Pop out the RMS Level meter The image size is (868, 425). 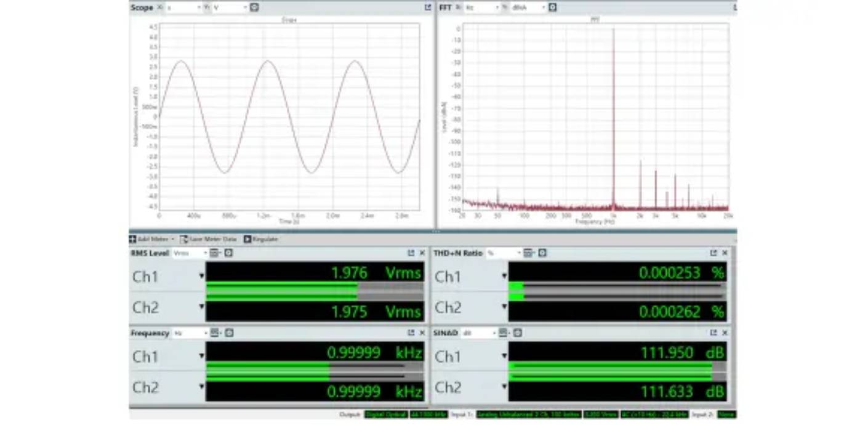coord(411,253)
